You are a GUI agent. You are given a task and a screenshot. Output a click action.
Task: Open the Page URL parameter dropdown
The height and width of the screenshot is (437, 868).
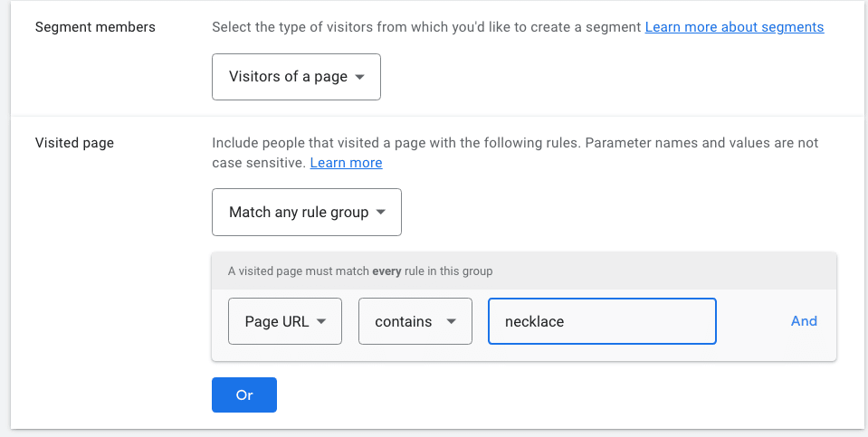point(285,321)
